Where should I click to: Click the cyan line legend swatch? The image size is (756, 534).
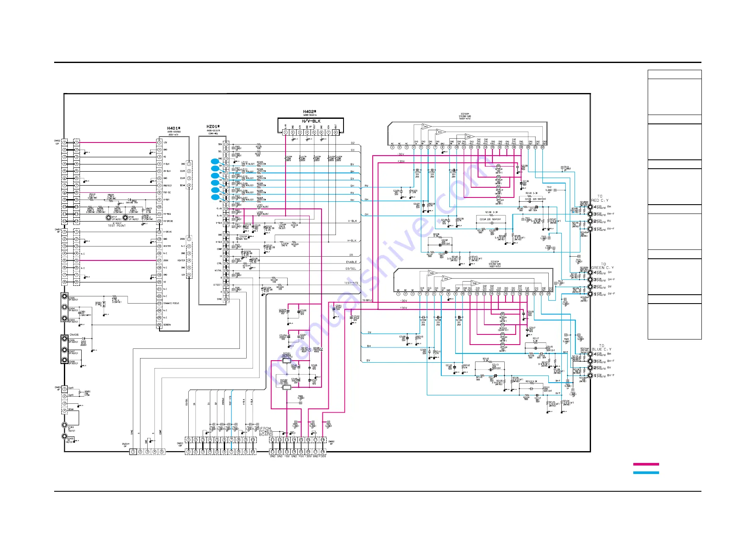(646, 473)
